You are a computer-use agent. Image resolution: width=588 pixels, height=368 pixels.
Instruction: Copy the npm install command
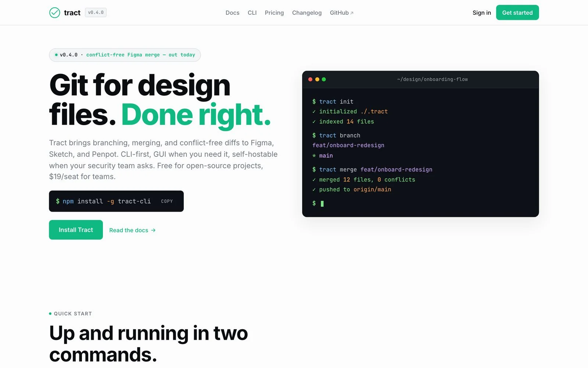pos(167,201)
